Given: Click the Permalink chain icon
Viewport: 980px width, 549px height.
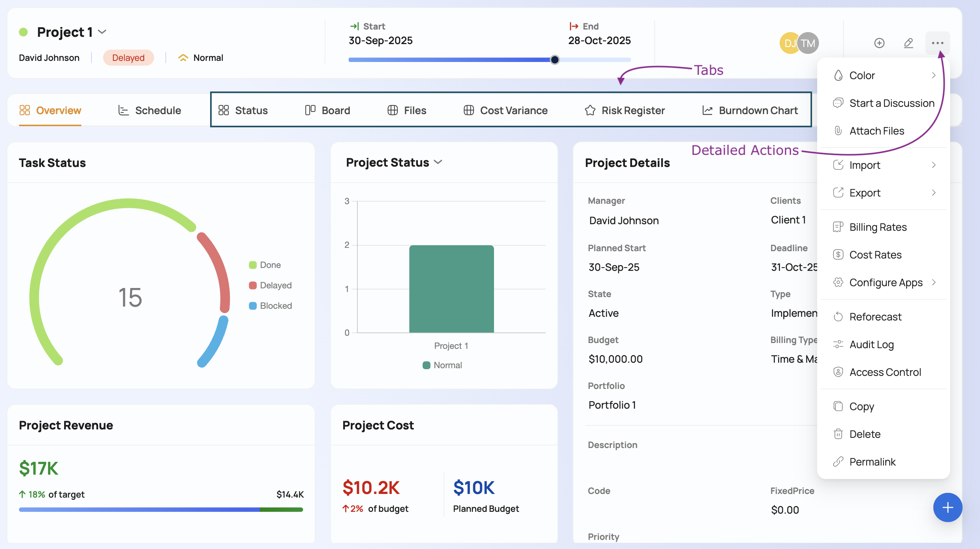Looking at the screenshot, I should (838, 462).
